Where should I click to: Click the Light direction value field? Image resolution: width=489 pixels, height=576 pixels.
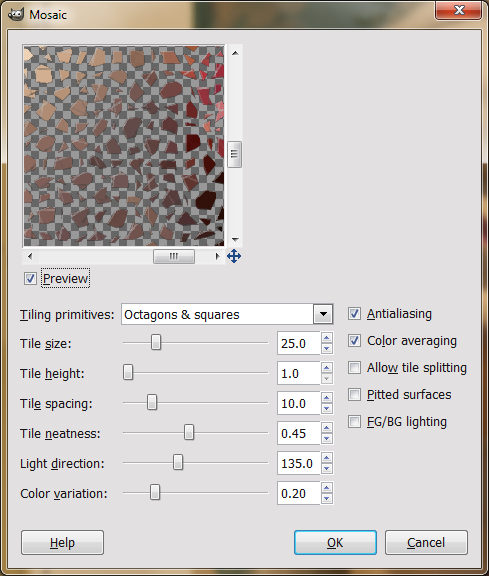point(299,464)
